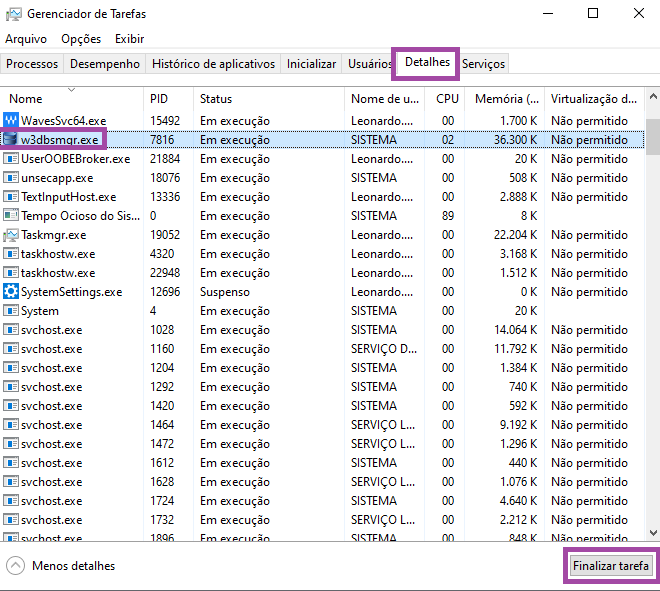Click the System process icon
This screenshot has width=660, height=591.
[x=11, y=311]
